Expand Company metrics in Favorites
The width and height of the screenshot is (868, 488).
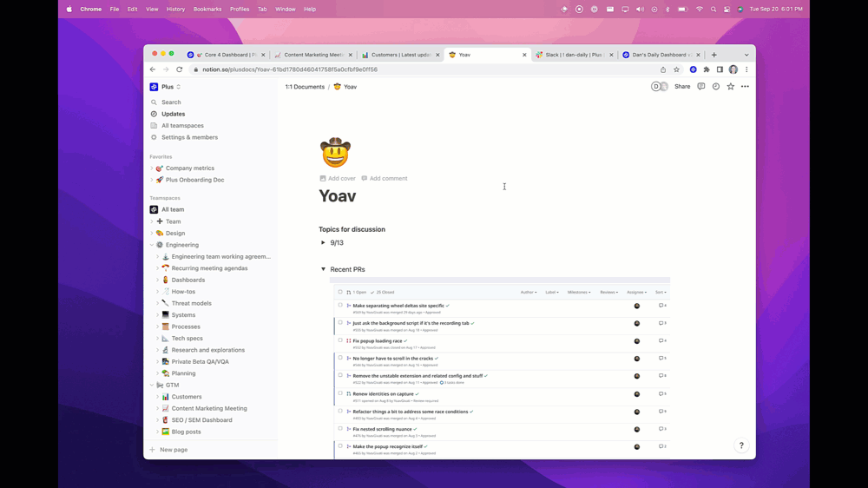[152, 168]
